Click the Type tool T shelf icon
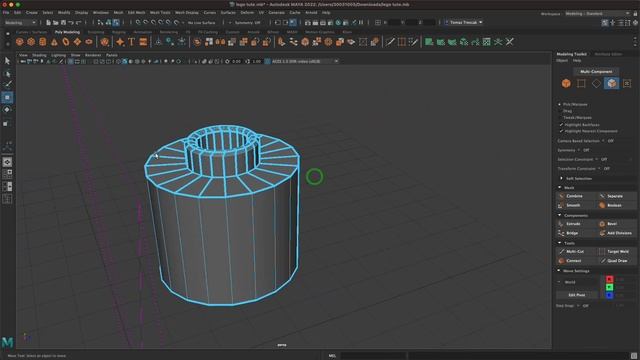 coord(131,42)
